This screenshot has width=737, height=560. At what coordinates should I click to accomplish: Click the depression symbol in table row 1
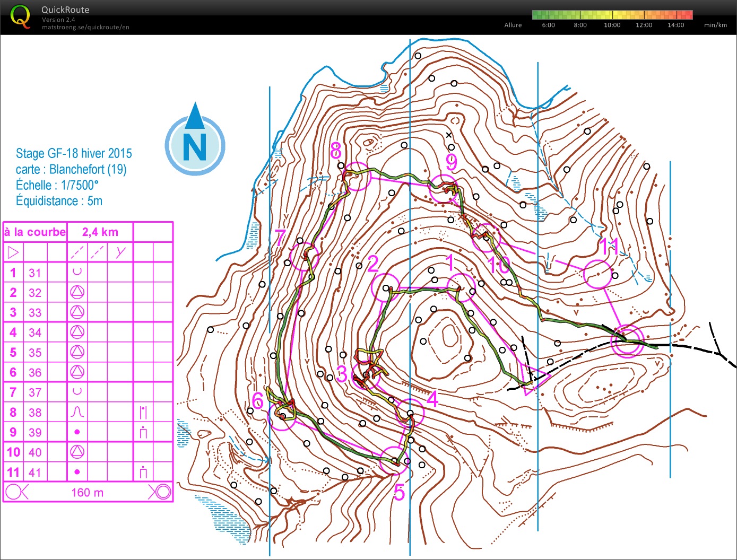[x=77, y=272]
